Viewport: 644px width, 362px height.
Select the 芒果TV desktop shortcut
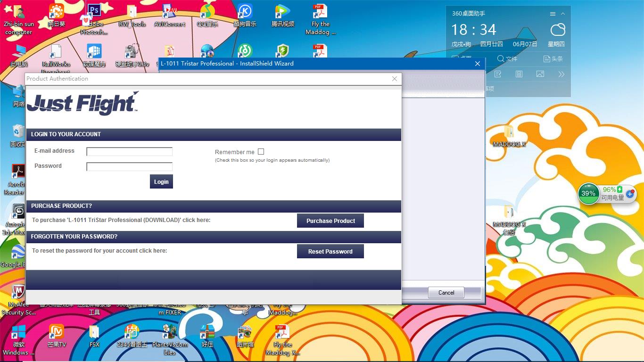pyautogui.click(x=57, y=336)
